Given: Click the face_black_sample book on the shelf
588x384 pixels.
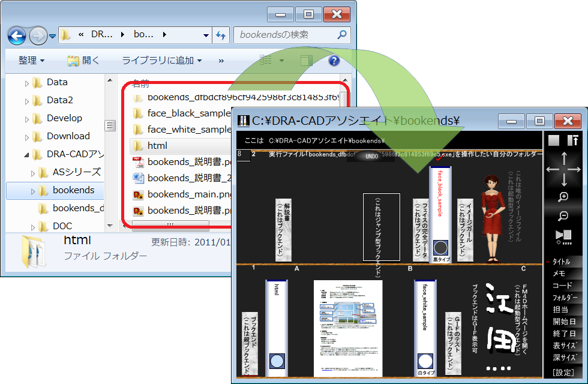Looking at the screenshot, I should 440,214.
